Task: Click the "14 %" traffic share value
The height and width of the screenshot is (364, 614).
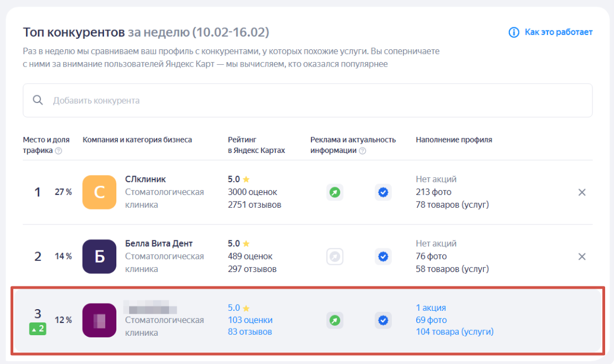Action: 63,256
